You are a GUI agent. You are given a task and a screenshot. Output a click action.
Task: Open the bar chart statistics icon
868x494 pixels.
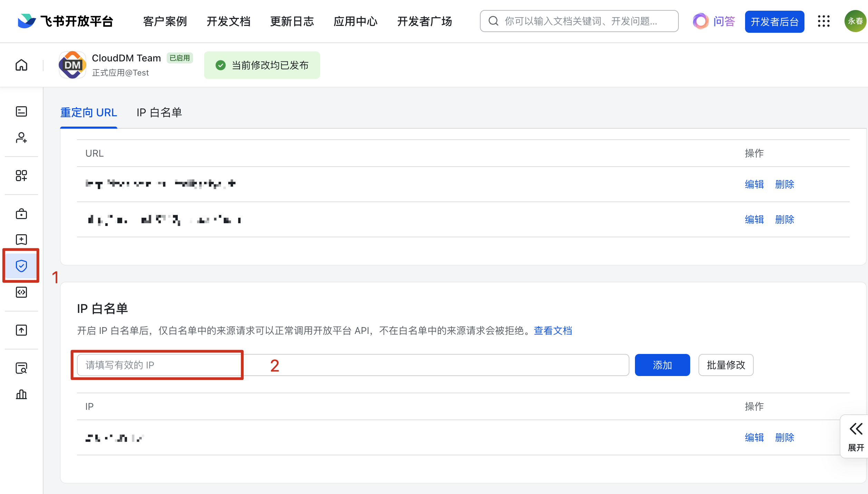coord(21,394)
